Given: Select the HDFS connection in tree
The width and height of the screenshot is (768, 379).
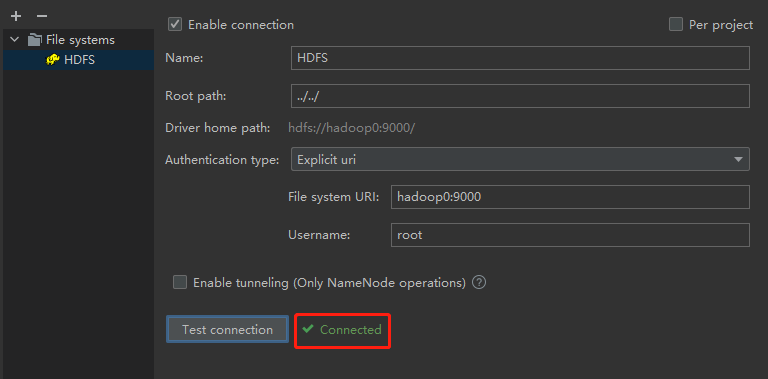Looking at the screenshot, I should (x=78, y=60).
